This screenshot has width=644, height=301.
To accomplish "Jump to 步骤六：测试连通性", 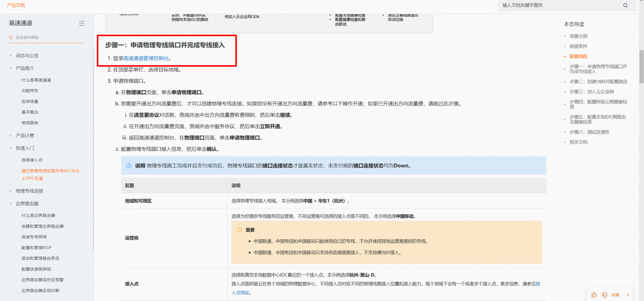I will coord(590,132).
